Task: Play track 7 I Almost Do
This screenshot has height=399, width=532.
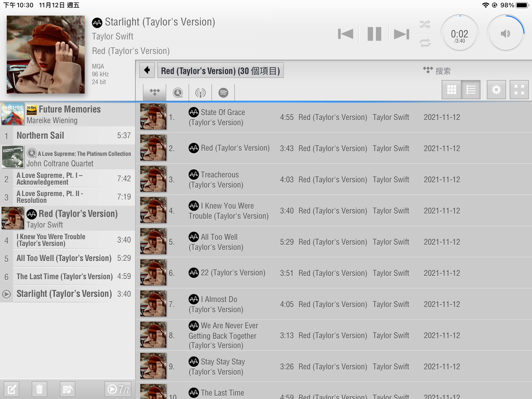Action: click(x=334, y=304)
